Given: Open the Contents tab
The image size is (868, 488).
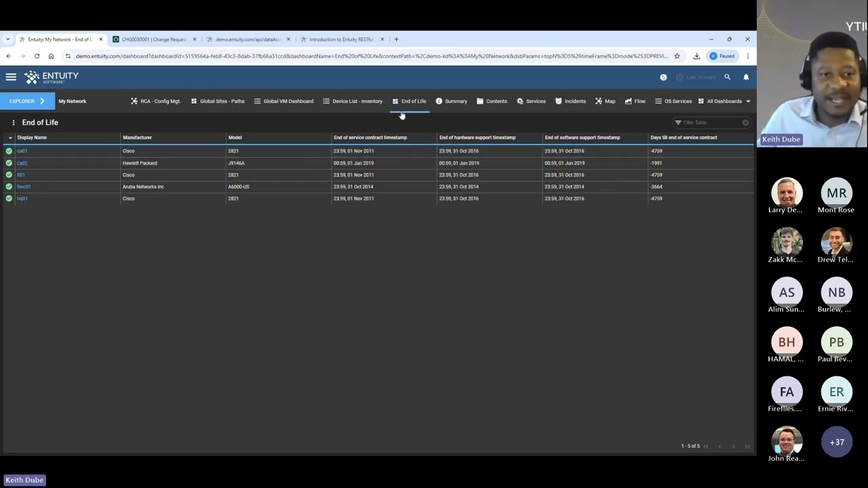Looking at the screenshot, I should coord(492,101).
